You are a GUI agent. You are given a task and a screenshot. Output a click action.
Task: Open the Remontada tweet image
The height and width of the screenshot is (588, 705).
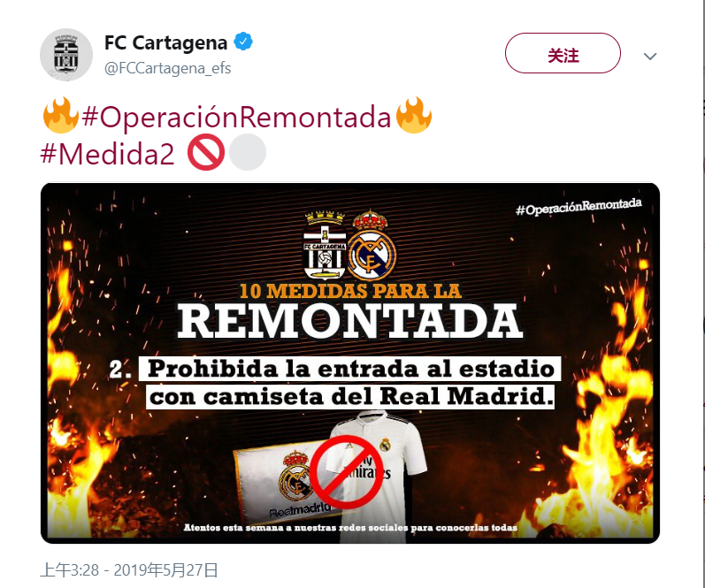(x=350, y=363)
